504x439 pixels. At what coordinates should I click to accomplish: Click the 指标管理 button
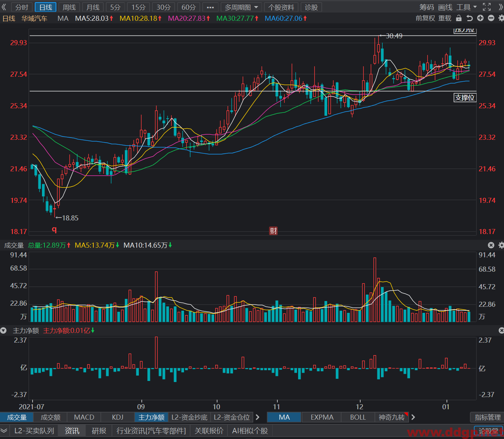(x=487, y=417)
